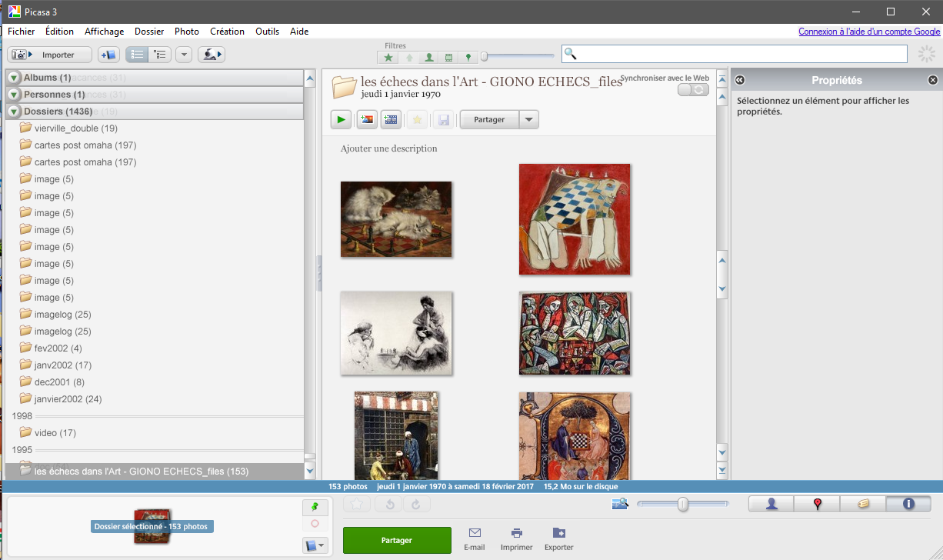Play the folder slideshow
This screenshot has height=560, width=943.
(x=341, y=119)
